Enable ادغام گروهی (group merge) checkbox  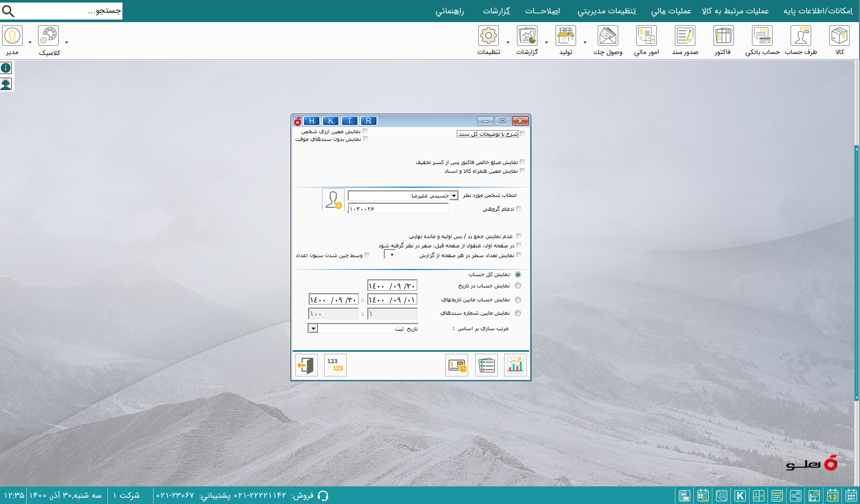(x=518, y=209)
